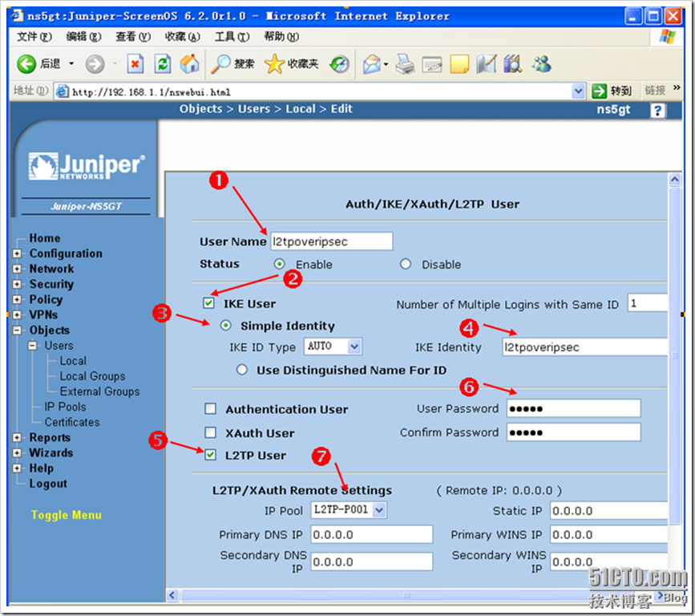Click the Mail envelope toolbar icon
This screenshot has height=616, width=695.
coord(372,64)
